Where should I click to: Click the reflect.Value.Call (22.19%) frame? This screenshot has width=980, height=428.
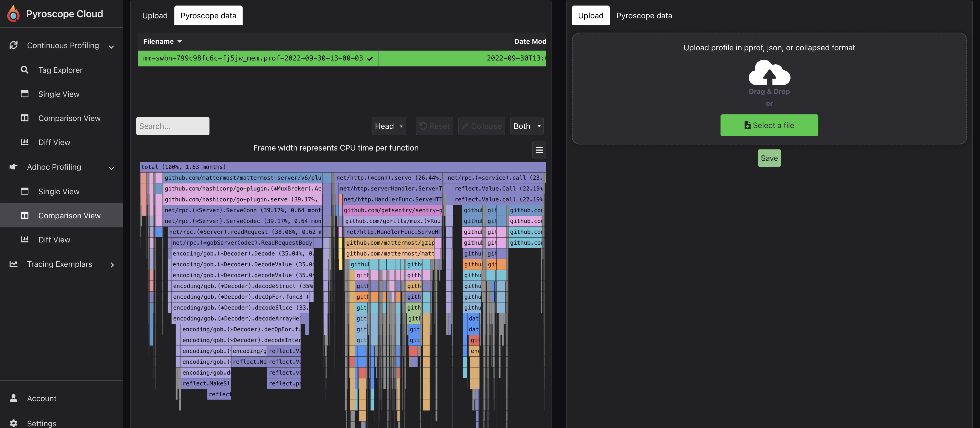[x=498, y=189]
